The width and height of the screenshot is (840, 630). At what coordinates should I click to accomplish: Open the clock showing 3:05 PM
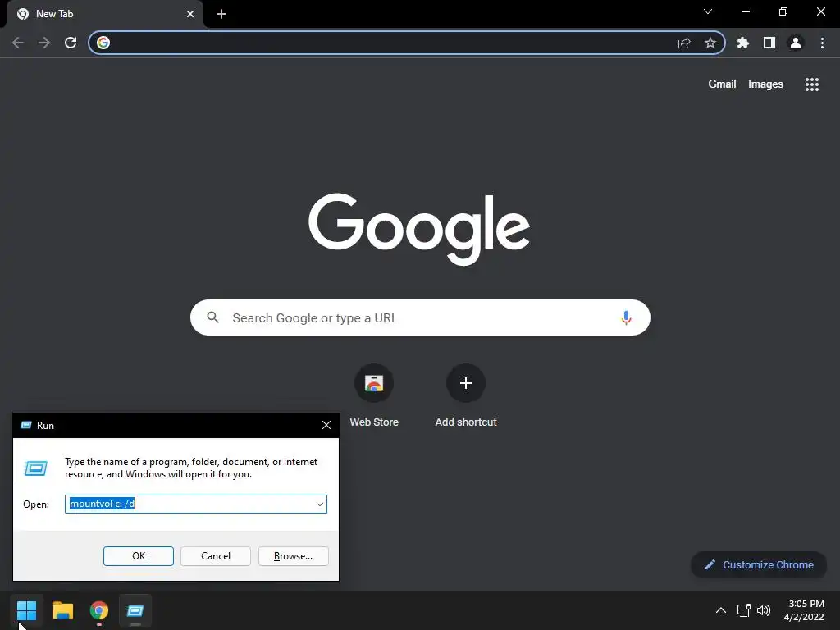click(x=804, y=610)
